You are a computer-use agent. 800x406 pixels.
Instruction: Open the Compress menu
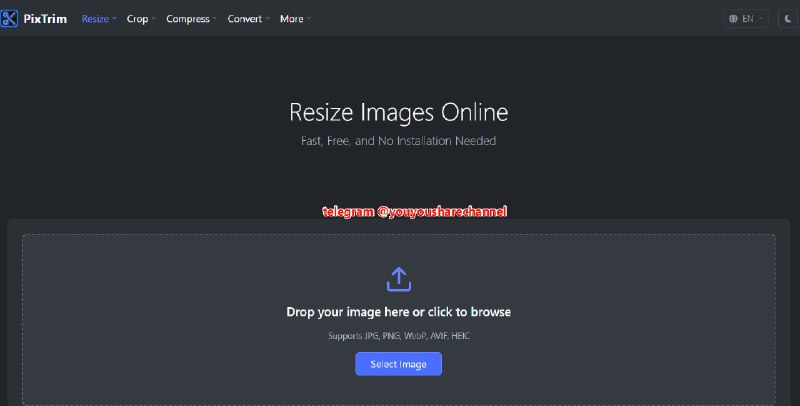pyautogui.click(x=187, y=19)
